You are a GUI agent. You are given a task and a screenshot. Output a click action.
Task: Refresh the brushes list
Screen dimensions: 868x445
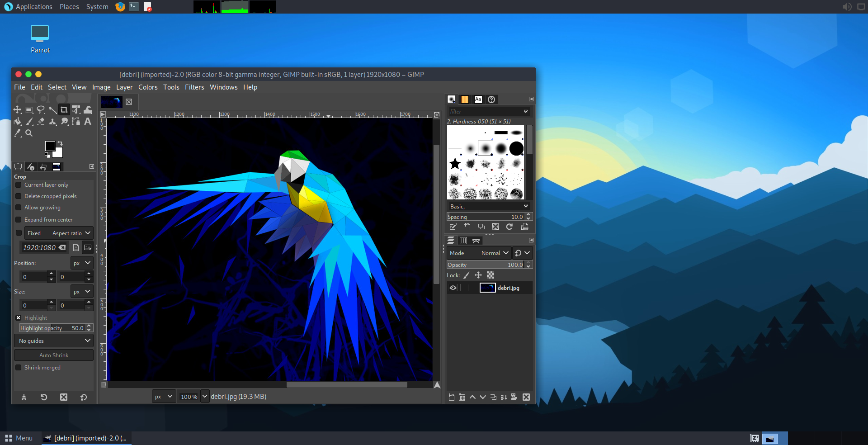click(x=509, y=227)
